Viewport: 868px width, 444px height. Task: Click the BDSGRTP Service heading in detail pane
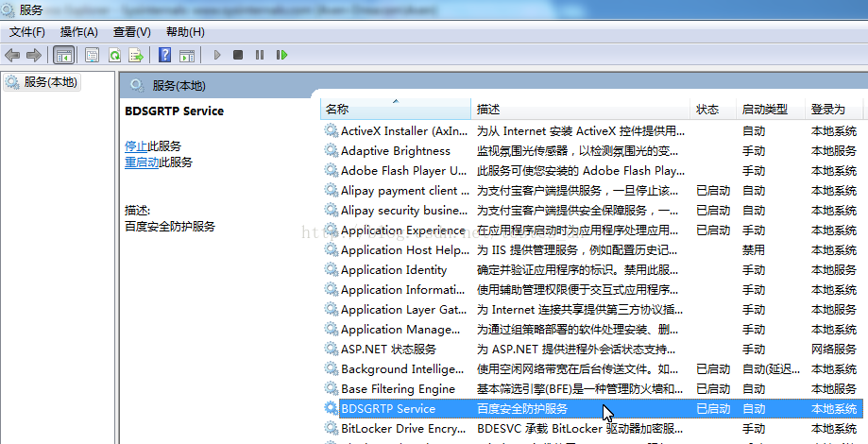pos(175,111)
